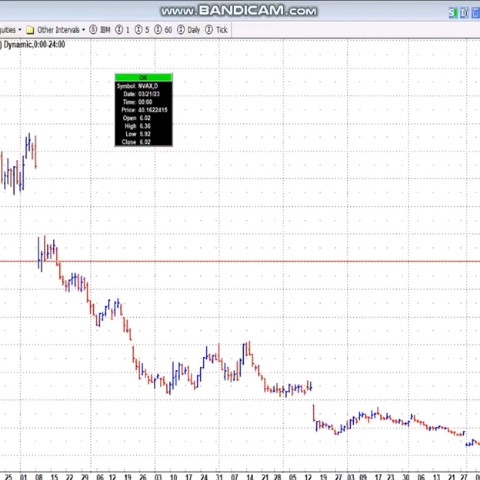The width and height of the screenshot is (480, 480).
Task: Expand the Equities dropdown arrow
Action: (20, 30)
